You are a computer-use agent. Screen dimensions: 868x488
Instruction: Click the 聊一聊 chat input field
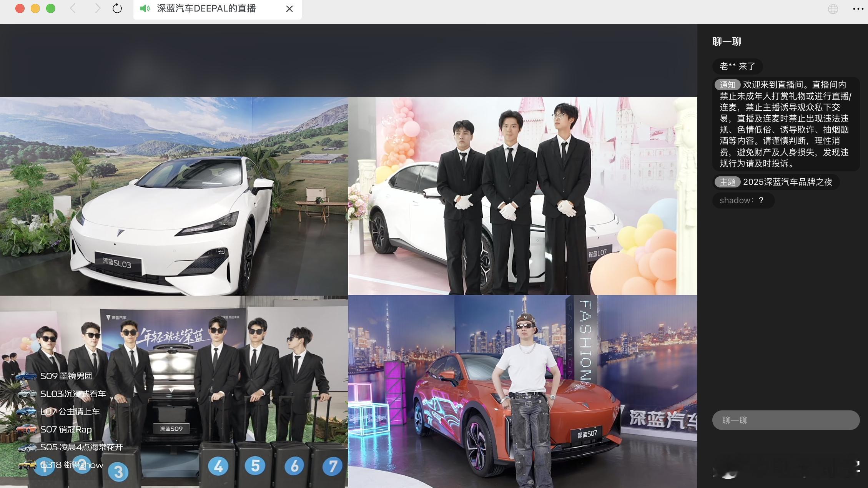pyautogui.click(x=786, y=420)
